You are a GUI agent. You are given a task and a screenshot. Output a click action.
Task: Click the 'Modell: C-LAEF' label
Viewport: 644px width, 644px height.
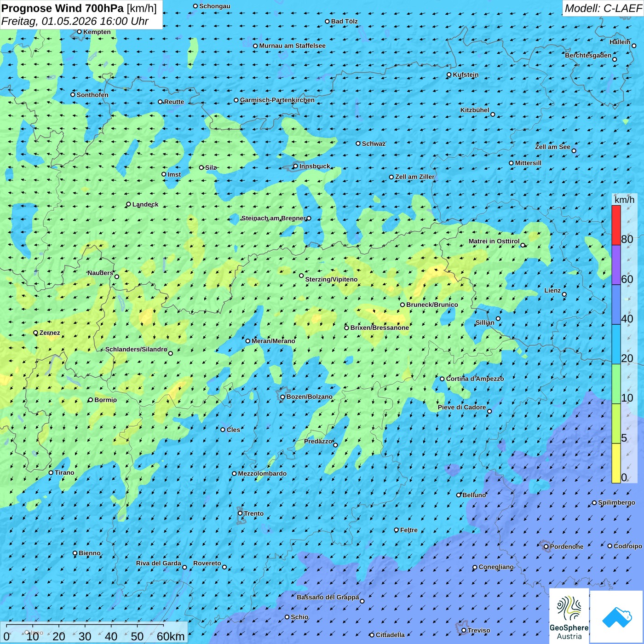pos(603,8)
